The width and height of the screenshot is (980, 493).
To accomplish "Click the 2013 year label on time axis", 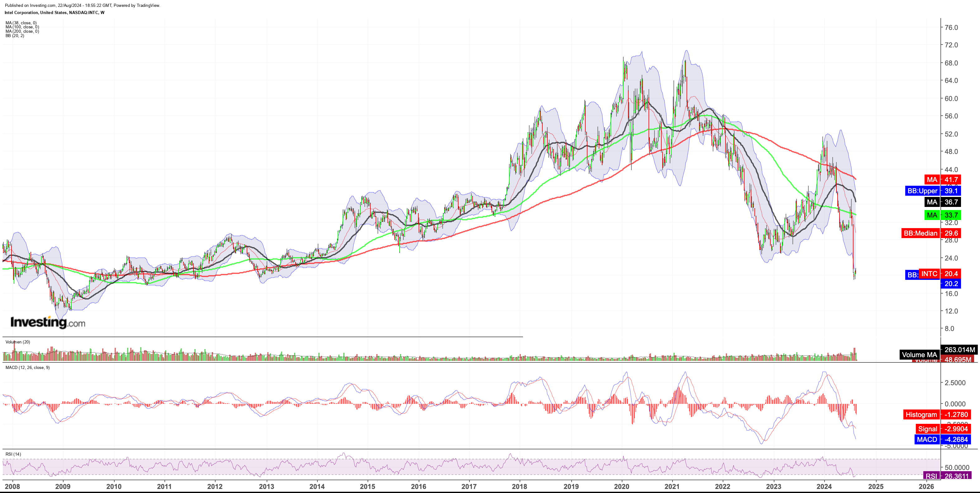I will 266,486.
